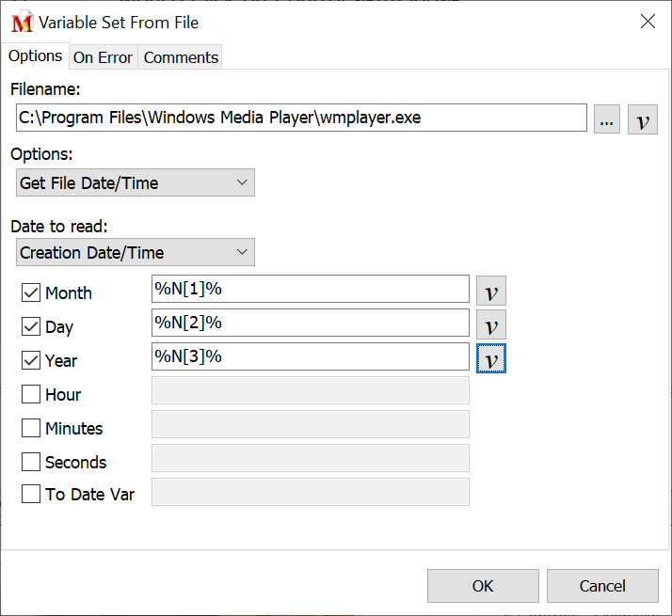This screenshot has width=672, height=616.
Task: Close the Variable Set From File dialog
Action: tap(648, 22)
